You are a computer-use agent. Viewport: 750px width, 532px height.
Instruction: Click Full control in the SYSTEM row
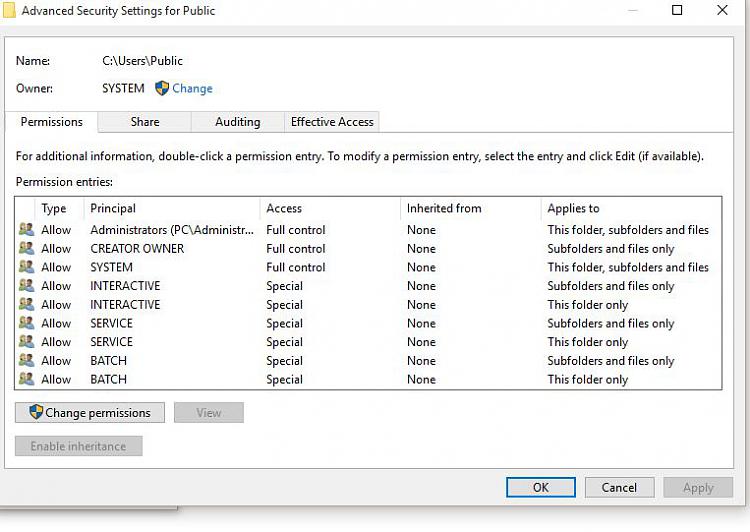[x=296, y=267]
